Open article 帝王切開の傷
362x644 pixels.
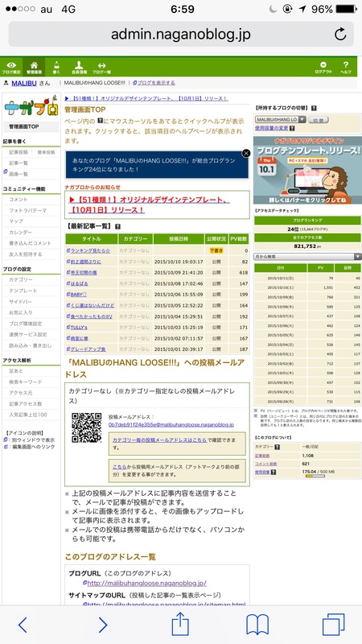[84, 273]
